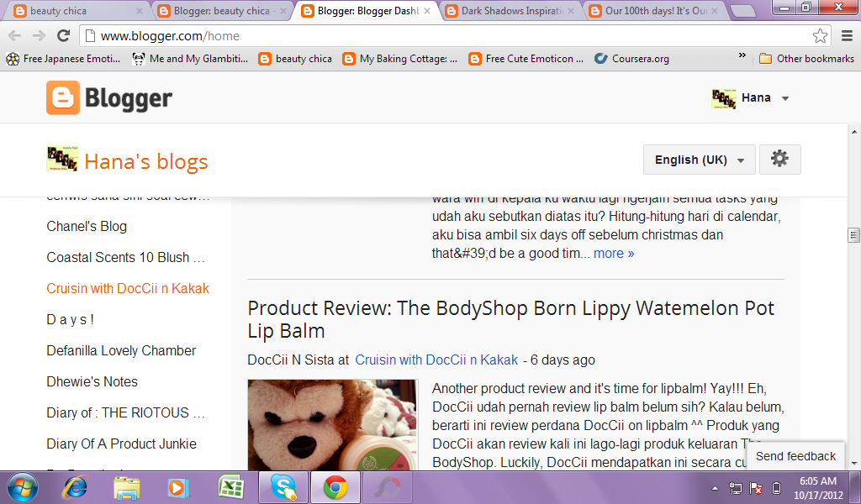861x504 pixels.
Task: Close the 'Dark Shadows Inspirati' tab
Action: coord(571,11)
